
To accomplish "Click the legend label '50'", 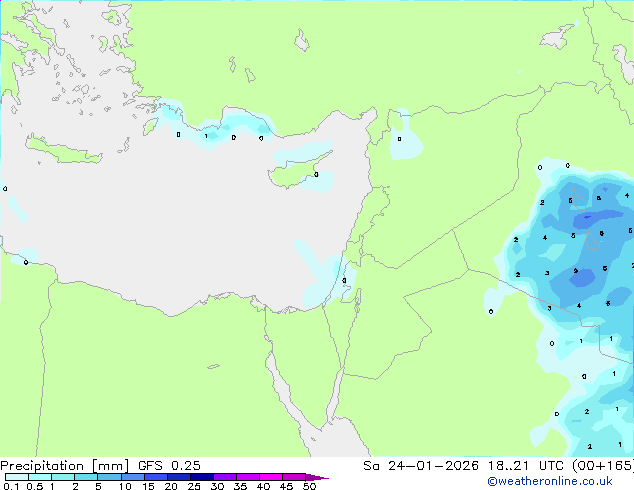I will 309,486.
